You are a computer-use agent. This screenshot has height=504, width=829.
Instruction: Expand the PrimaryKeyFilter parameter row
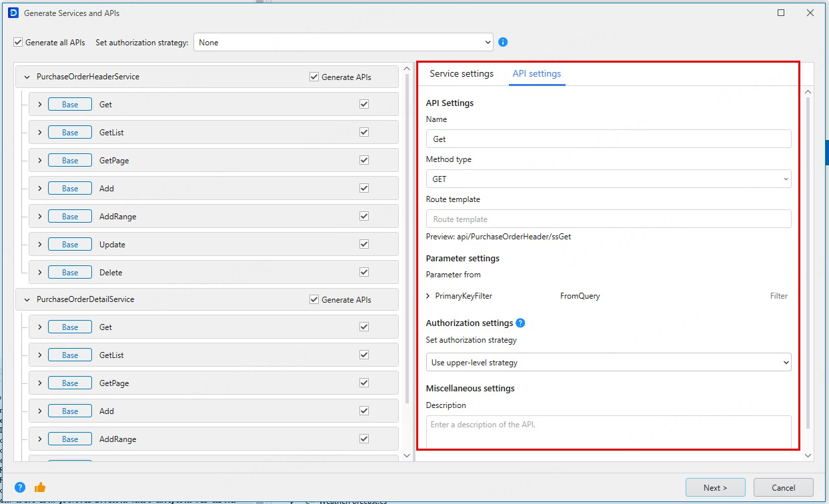(428, 296)
